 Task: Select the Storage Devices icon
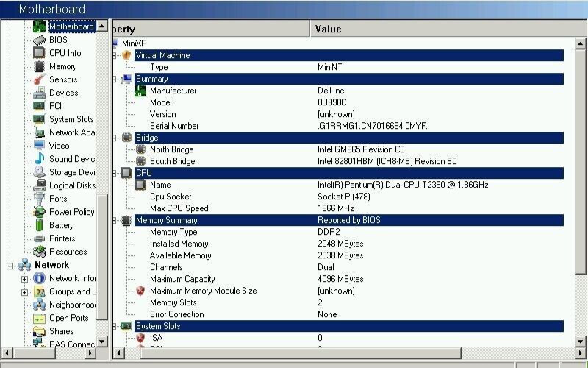coord(39,172)
